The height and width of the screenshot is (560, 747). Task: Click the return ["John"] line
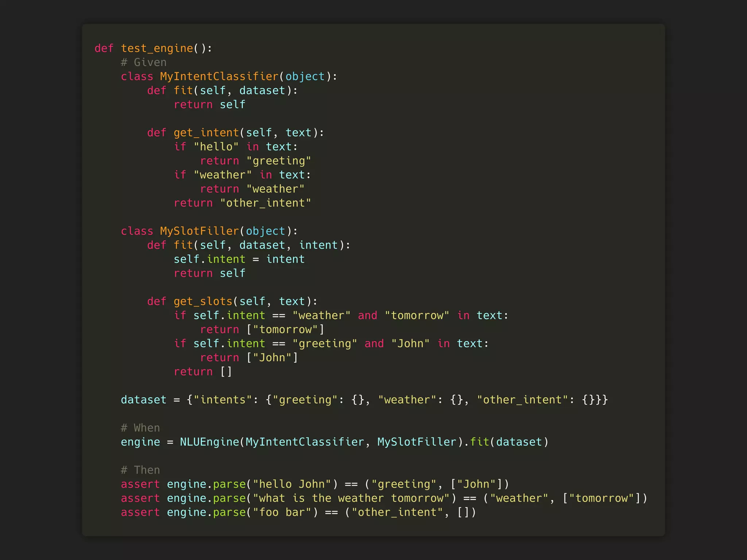tap(249, 358)
